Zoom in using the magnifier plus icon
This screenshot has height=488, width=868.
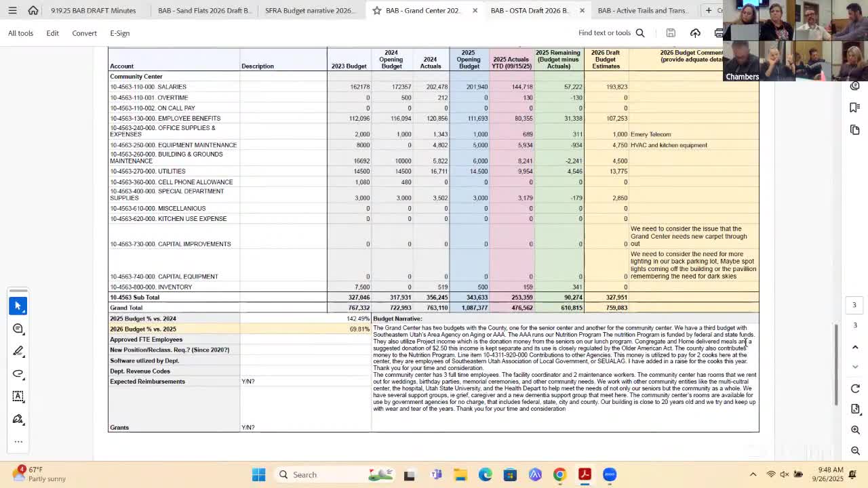click(855, 430)
